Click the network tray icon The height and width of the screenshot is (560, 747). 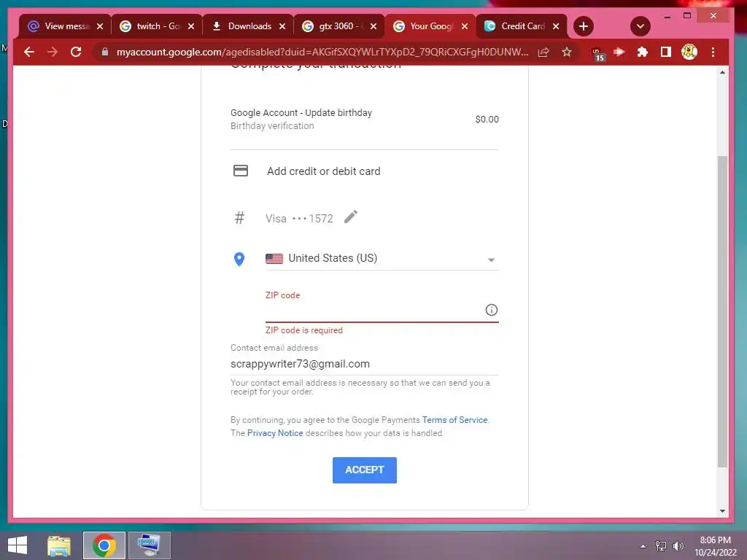point(660,546)
